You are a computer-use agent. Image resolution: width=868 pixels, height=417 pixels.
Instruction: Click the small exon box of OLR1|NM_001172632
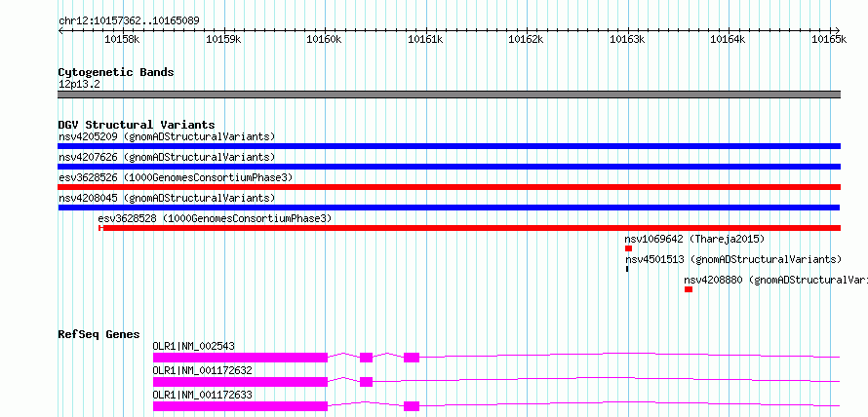[x=366, y=382]
